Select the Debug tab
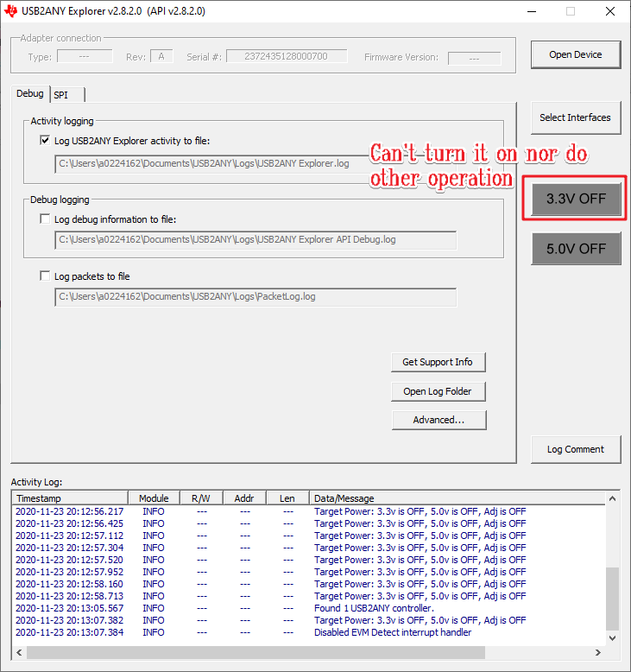Viewport: 631px width, 672px height. [x=30, y=93]
